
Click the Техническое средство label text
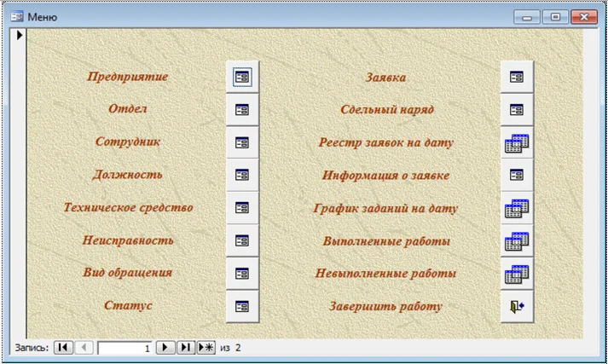(129, 207)
